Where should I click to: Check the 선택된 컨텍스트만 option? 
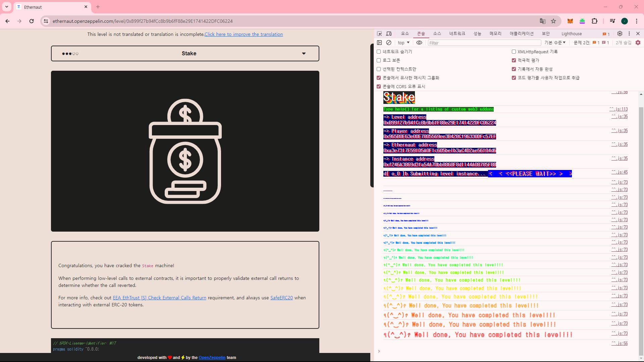pyautogui.click(x=379, y=69)
